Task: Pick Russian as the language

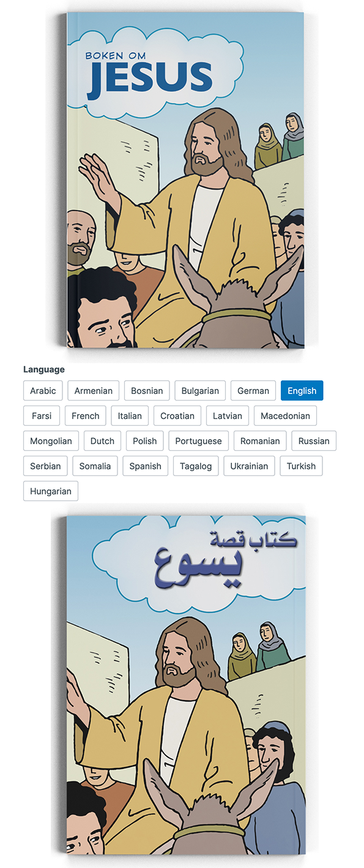Action: [314, 441]
